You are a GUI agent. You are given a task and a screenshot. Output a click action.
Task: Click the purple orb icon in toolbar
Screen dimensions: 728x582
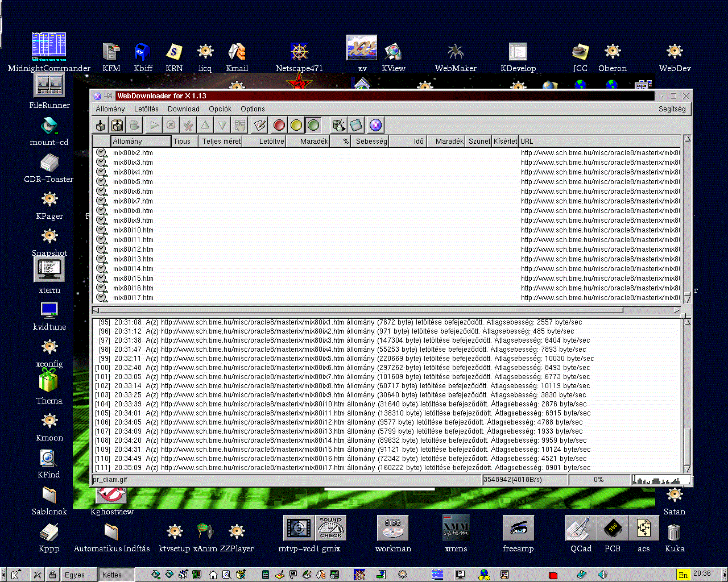375,125
